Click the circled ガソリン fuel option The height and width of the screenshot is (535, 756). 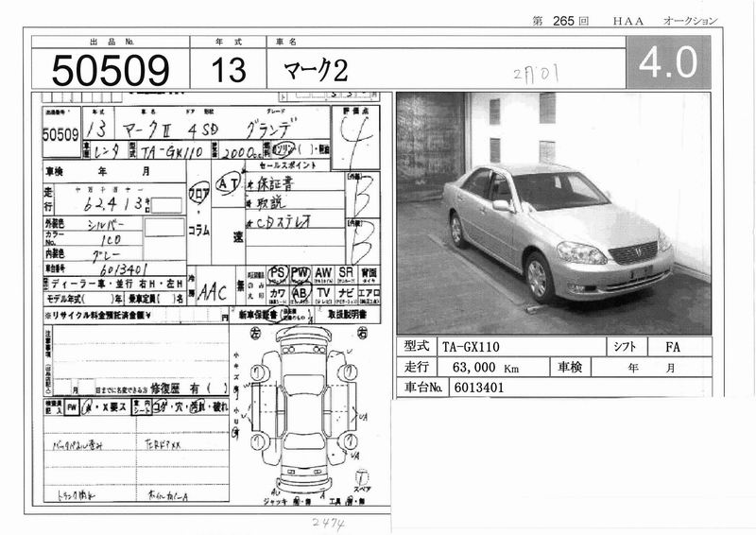[283, 150]
